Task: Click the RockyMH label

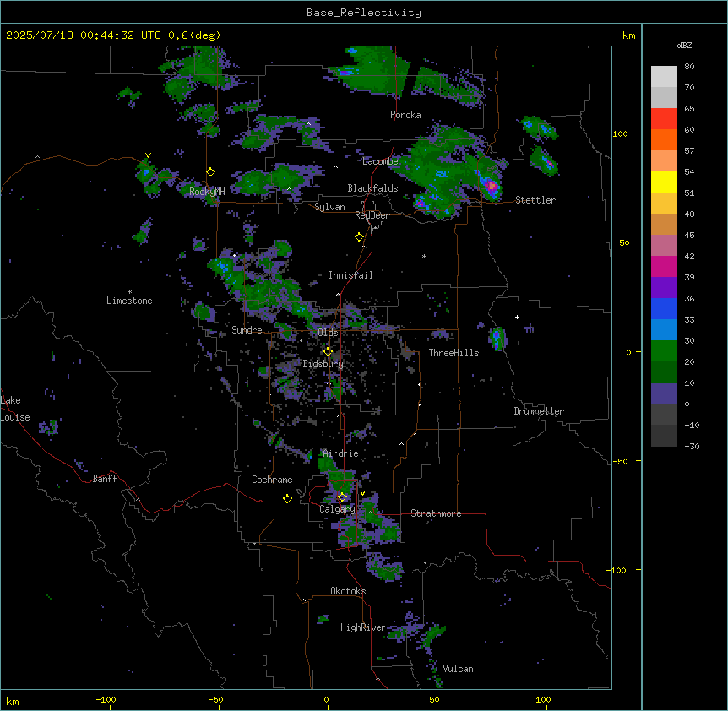Action: (x=207, y=192)
